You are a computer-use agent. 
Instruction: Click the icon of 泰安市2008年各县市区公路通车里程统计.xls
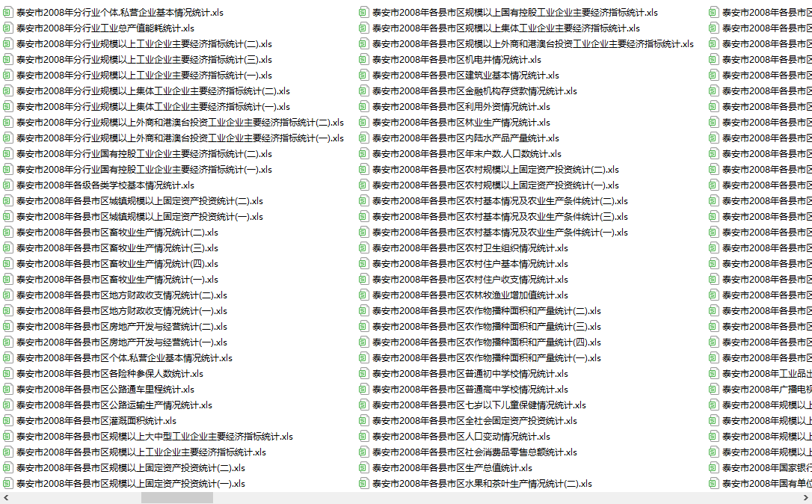(x=7, y=389)
